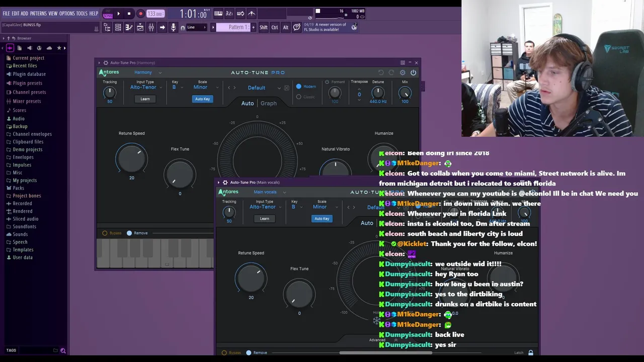
Task: Open the Main vocals track name dropdown
Action: (270, 192)
